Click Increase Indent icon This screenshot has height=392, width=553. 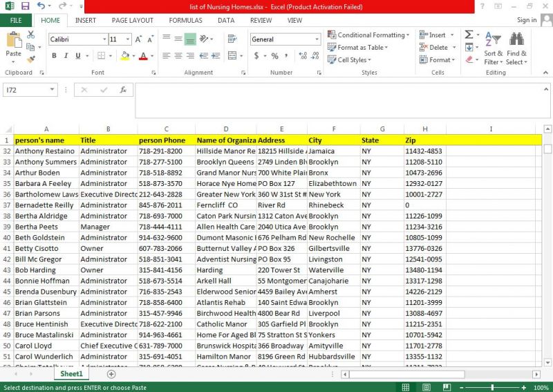coord(216,56)
